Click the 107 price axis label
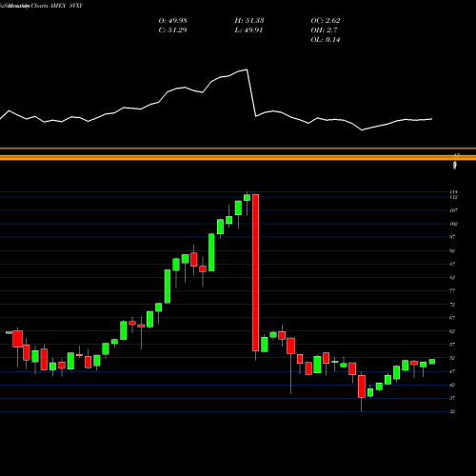Viewport: 476px width, 476px height. pos(453,210)
